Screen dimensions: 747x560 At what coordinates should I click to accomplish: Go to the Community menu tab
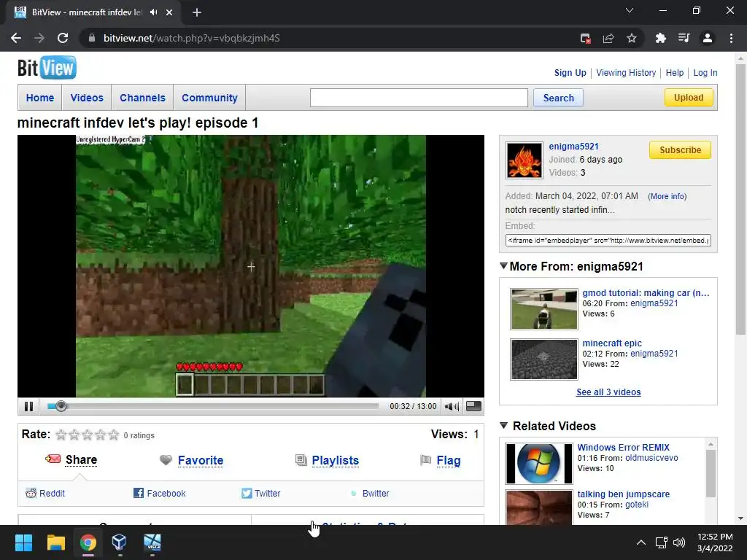[x=209, y=98]
